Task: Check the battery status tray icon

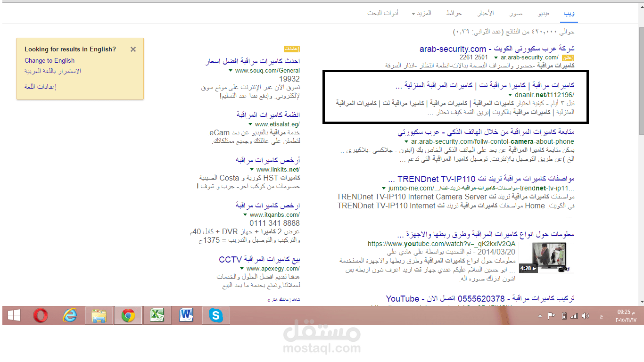Action: coord(564,316)
